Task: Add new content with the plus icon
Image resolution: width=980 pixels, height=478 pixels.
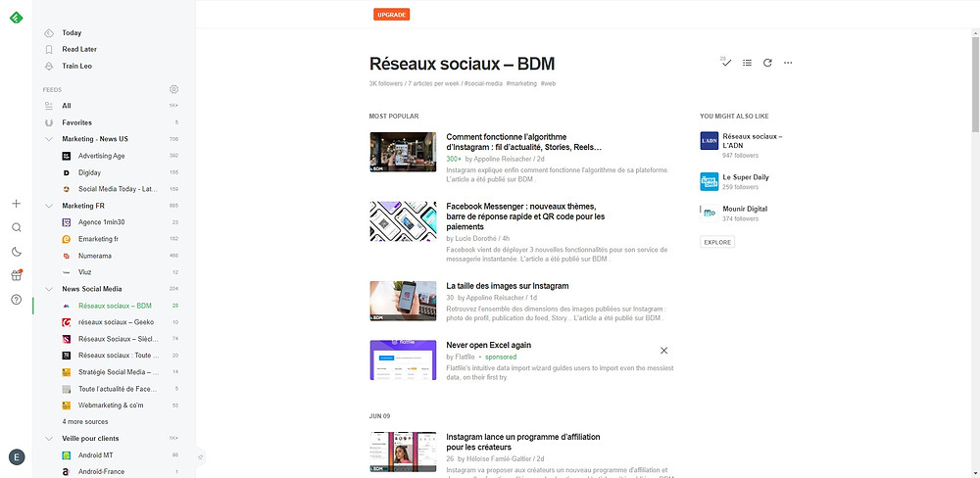Action: click(17, 203)
